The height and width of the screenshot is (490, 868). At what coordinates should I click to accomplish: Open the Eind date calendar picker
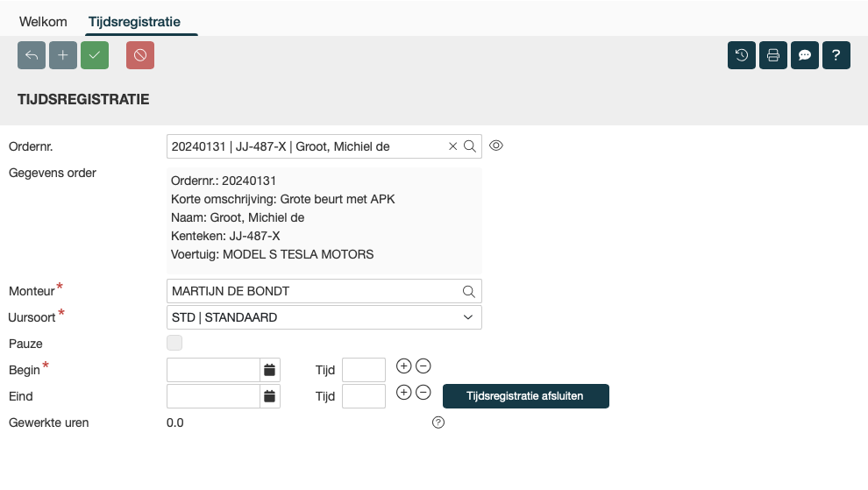tap(270, 396)
